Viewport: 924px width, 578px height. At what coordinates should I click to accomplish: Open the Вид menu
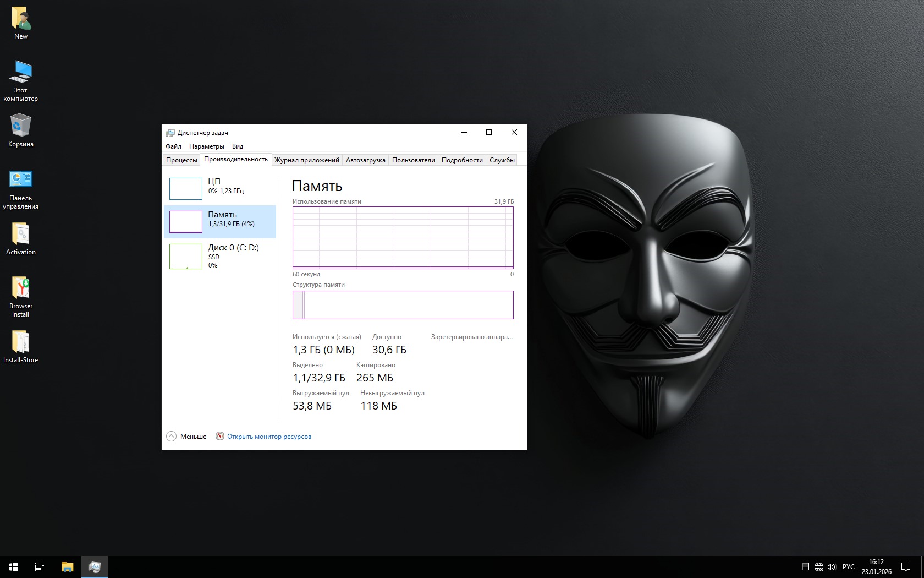pos(238,146)
